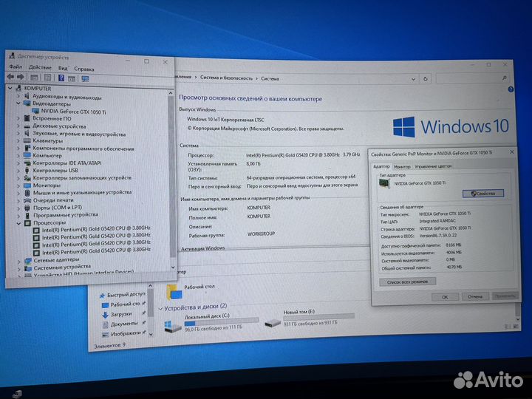Expand the Клавиатуры category

(x=18, y=140)
